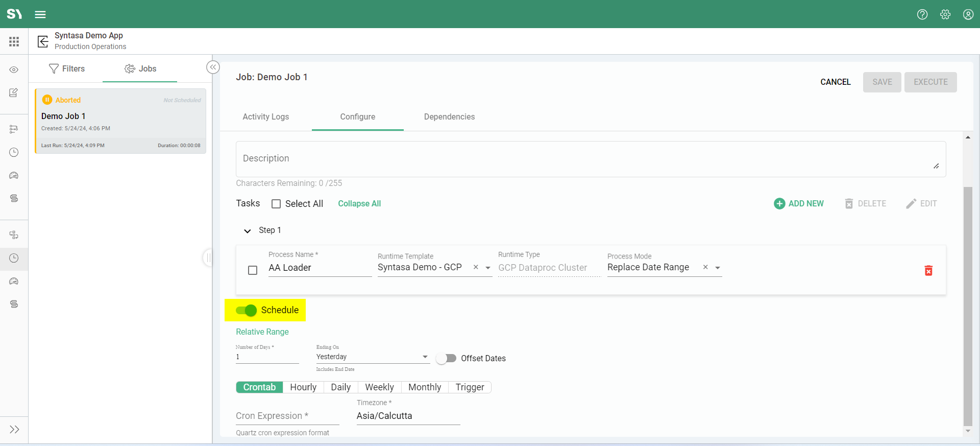Open the Process Mode dropdown arrow
980x446 pixels.
(x=718, y=268)
